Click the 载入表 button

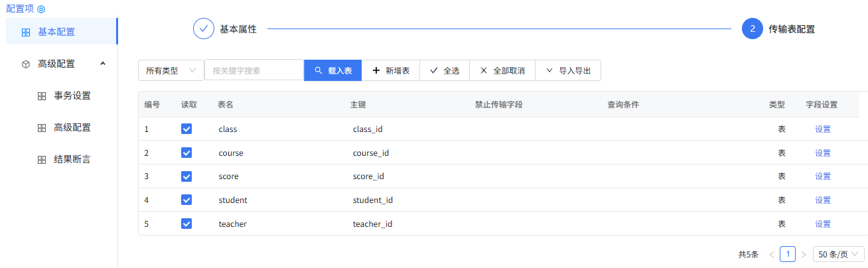[332, 70]
